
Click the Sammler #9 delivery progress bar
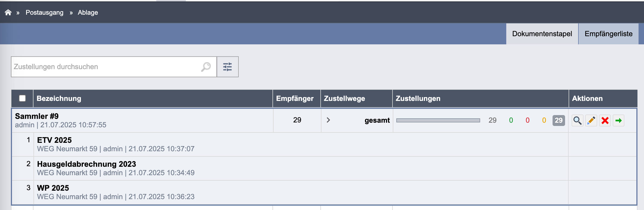coord(438,120)
